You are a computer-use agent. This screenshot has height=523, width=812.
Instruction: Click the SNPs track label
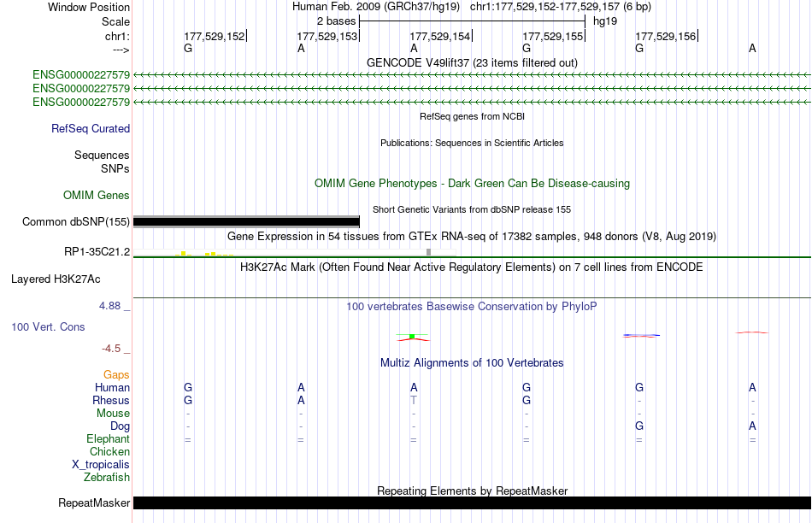pyautogui.click(x=115, y=168)
